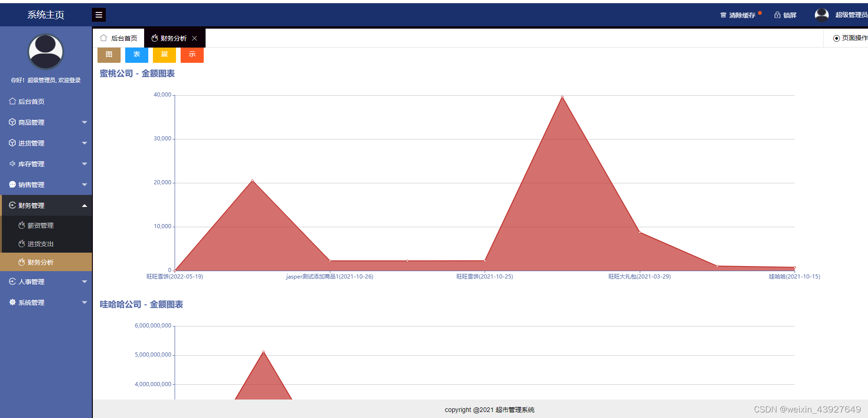
Task: Click the 人事管理 icon in sidebar
Action: point(12,281)
